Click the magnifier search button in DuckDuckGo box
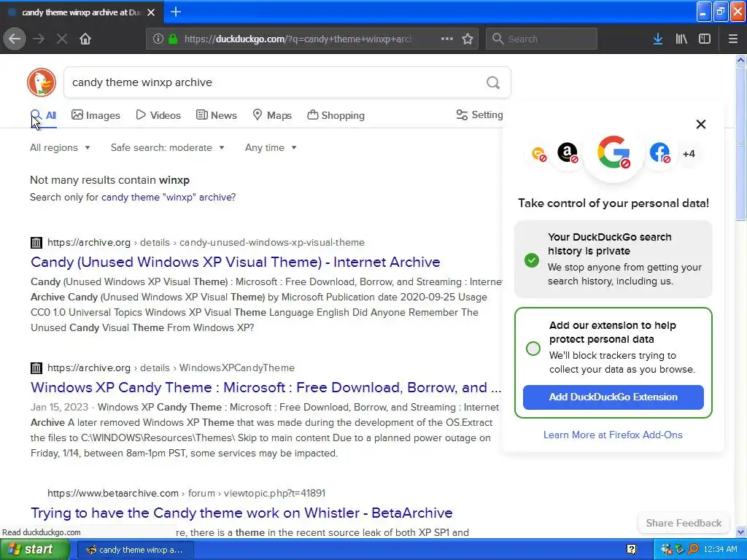The height and width of the screenshot is (560, 747). [493, 83]
